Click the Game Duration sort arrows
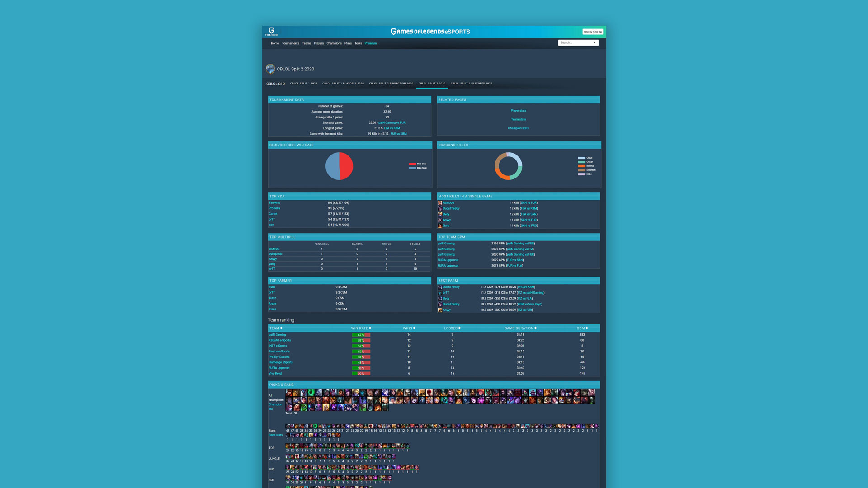Viewport: 868px width, 488px height. coord(535,328)
